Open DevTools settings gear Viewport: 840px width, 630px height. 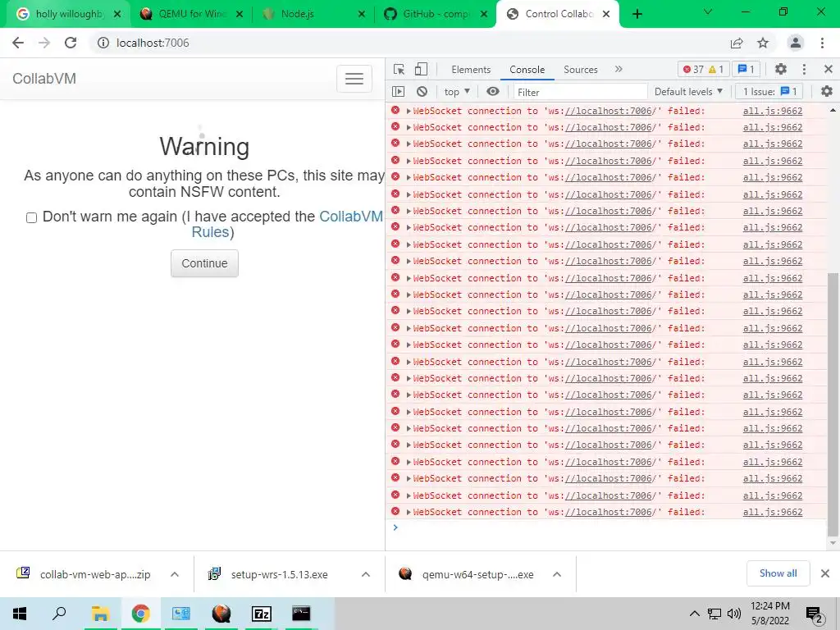[781, 69]
